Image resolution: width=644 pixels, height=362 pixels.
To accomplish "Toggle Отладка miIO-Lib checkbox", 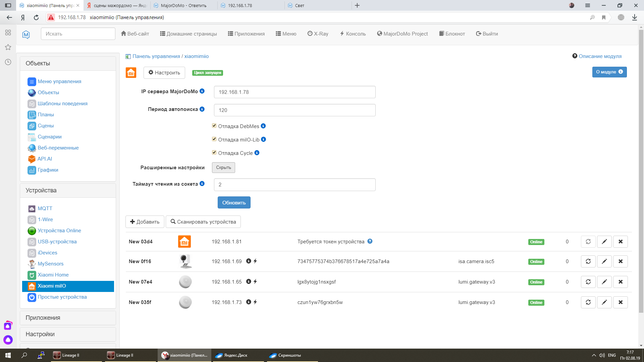I will tap(214, 139).
